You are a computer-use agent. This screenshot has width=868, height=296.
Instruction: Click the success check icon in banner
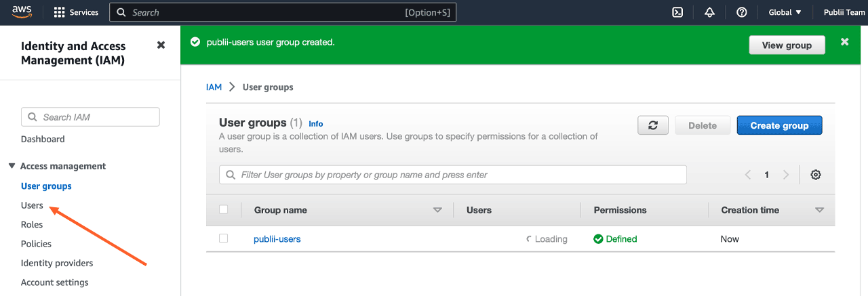point(195,42)
